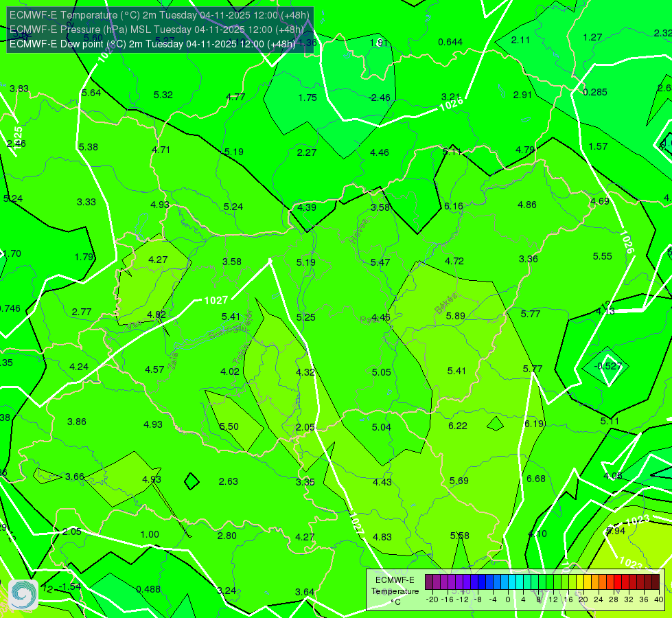Click the purple legend swatch above -20
The width and height of the screenshot is (672, 618).
429,582
